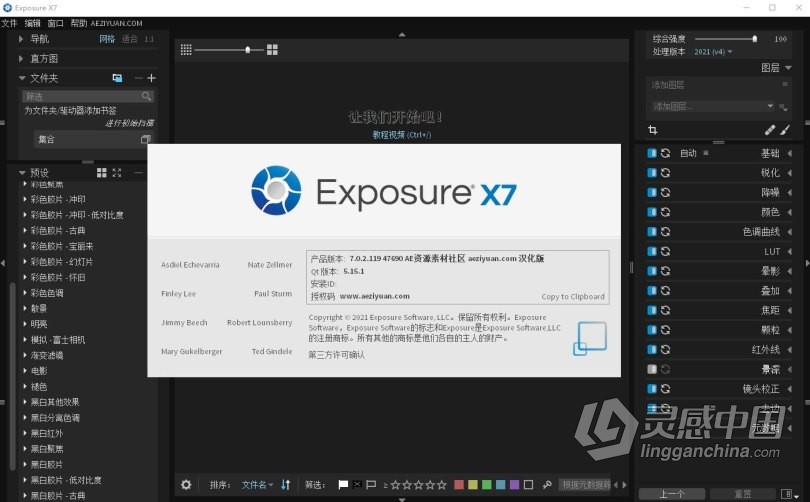The height and width of the screenshot is (502, 810).
Task: Open the 处理版本 2021 (v4) dropdown
Action: click(x=713, y=52)
